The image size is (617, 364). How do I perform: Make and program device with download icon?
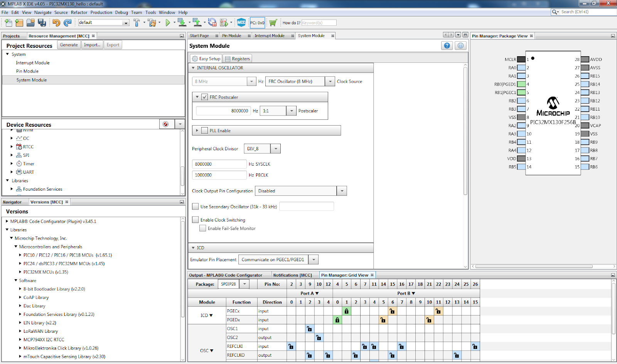coord(182,23)
